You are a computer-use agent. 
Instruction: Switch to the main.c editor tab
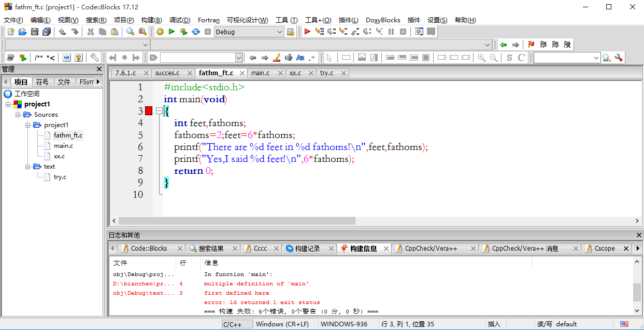point(261,73)
